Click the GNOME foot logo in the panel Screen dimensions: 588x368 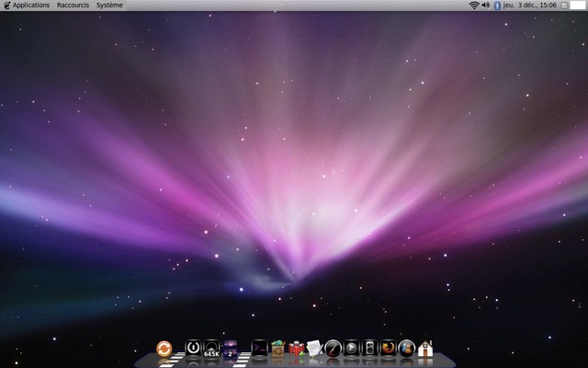click(x=6, y=6)
